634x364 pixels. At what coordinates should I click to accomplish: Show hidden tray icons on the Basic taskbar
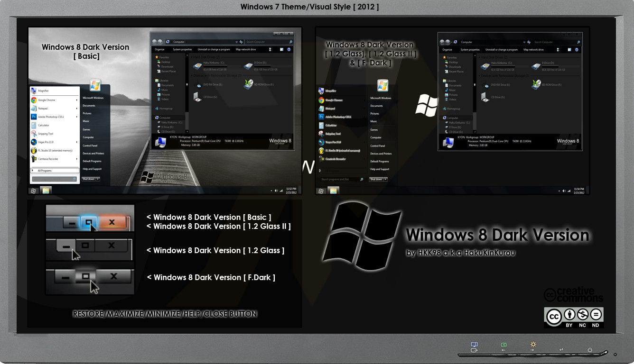(270, 191)
